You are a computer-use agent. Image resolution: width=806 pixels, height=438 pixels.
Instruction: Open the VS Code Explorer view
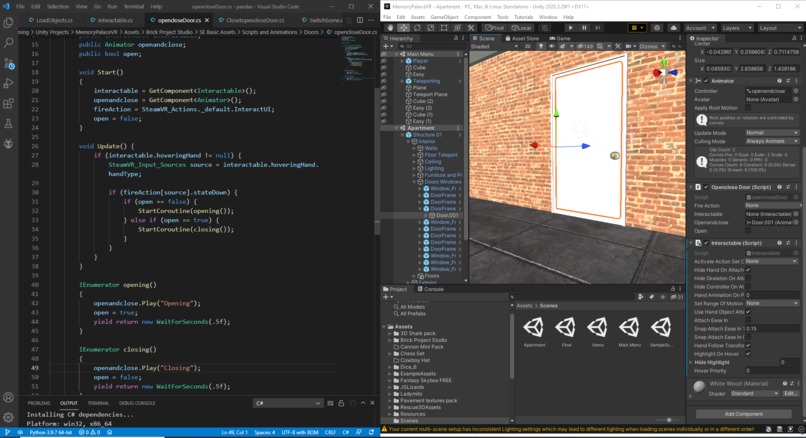coord(9,23)
